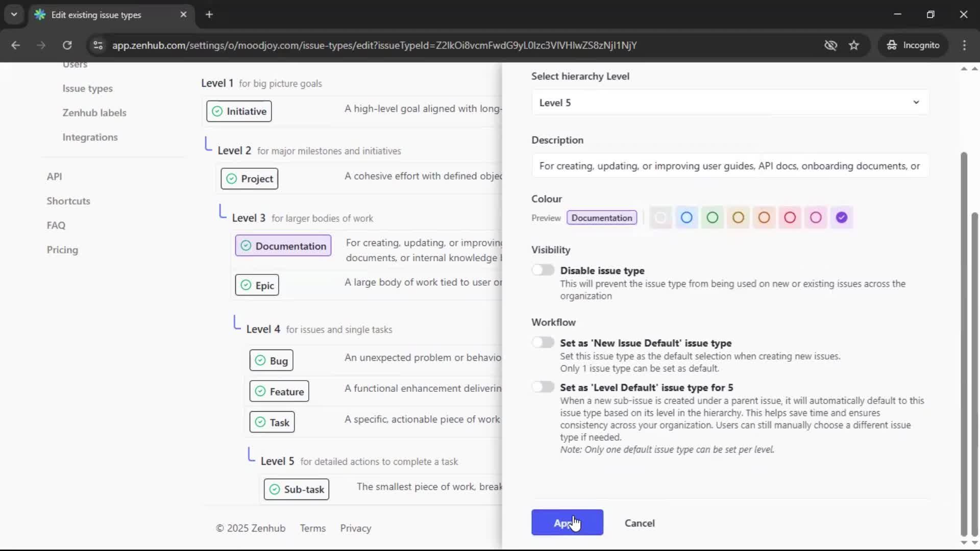Open Chrome's three-dot menu
The height and width of the screenshot is (551, 980).
click(x=965, y=45)
